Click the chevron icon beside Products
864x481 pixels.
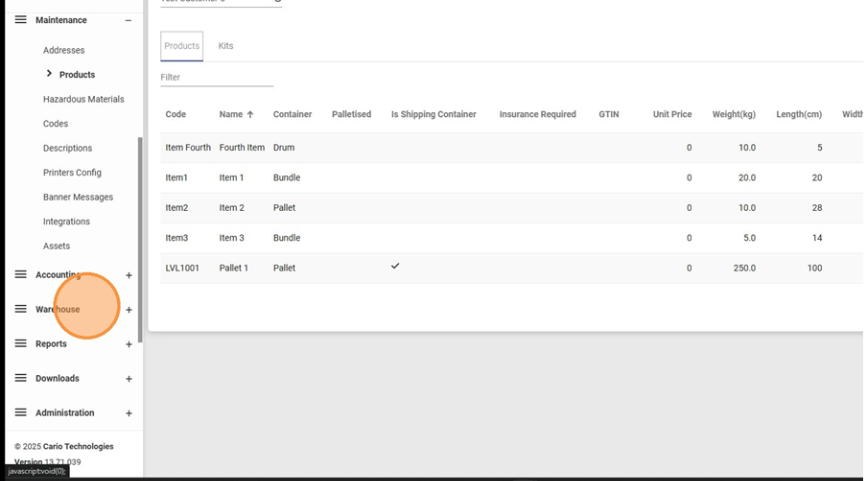point(49,74)
